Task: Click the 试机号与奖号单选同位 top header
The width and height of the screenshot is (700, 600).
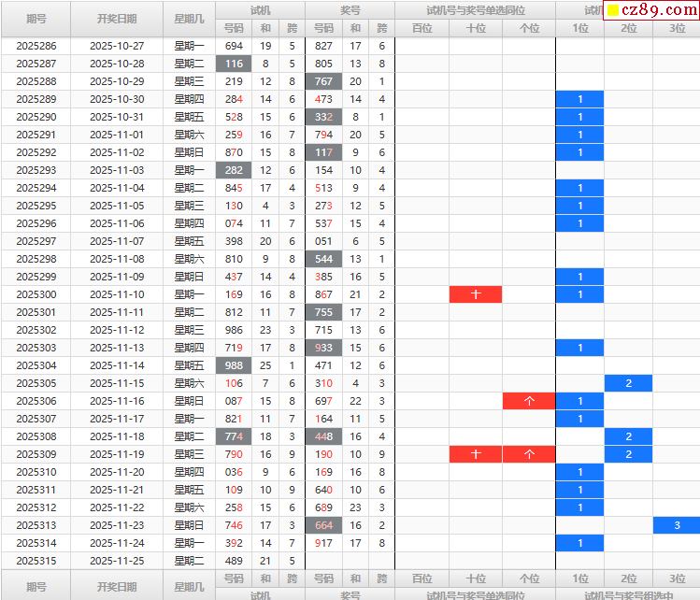Action: 475,10
